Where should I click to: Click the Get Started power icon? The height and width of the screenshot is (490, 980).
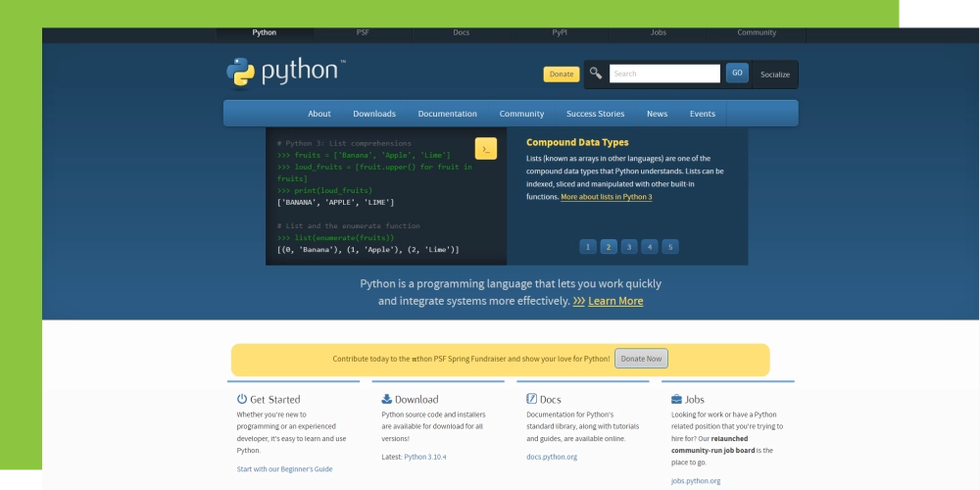[242, 399]
